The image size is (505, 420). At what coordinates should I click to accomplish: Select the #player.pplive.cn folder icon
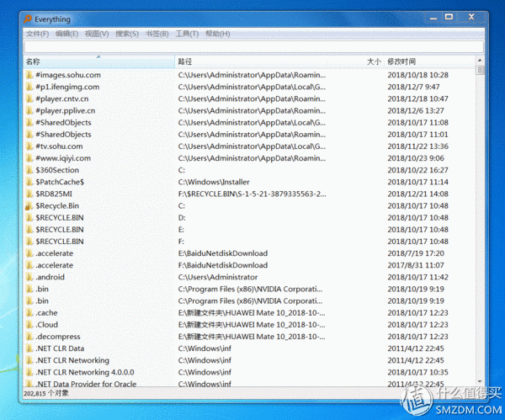(29, 111)
